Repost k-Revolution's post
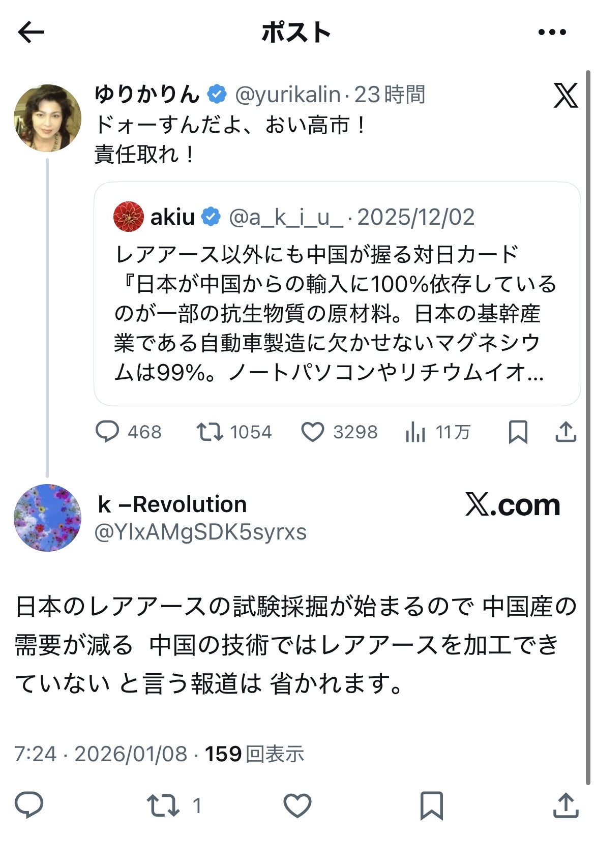This screenshot has height=868, width=595. (x=163, y=805)
